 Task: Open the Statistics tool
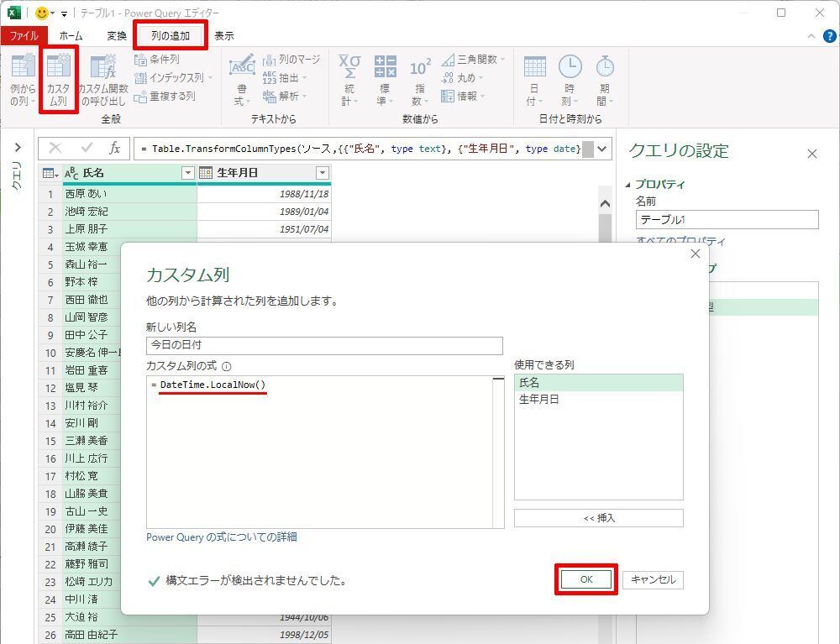[x=349, y=80]
